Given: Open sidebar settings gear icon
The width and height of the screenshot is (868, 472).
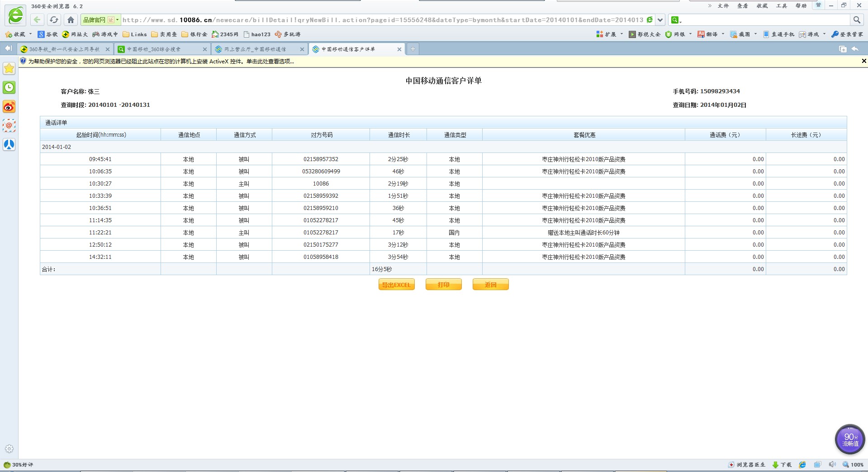Looking at the screenshot, I should pos(9,449).
